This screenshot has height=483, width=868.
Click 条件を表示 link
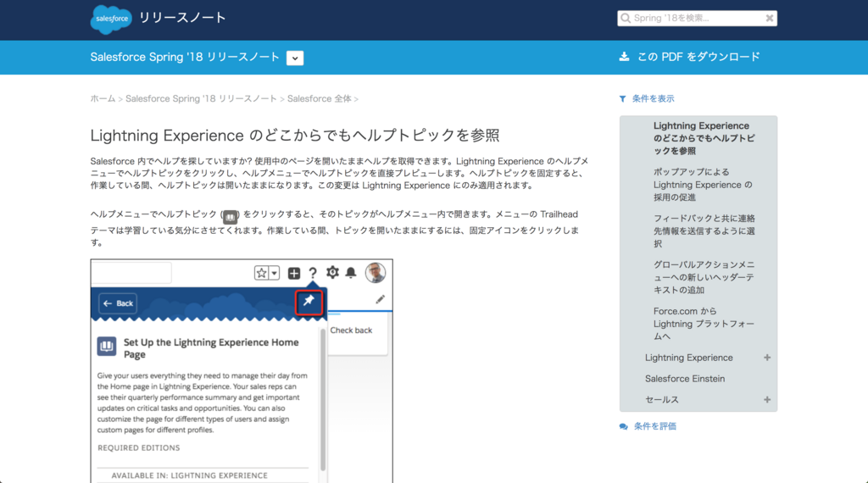click(x=654, y=98)
